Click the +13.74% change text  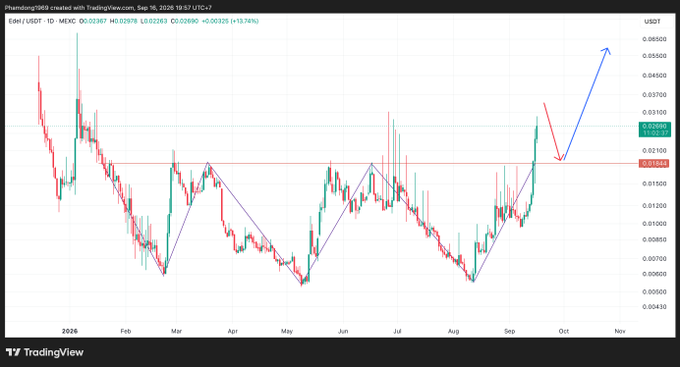click(x=244, y=21)
